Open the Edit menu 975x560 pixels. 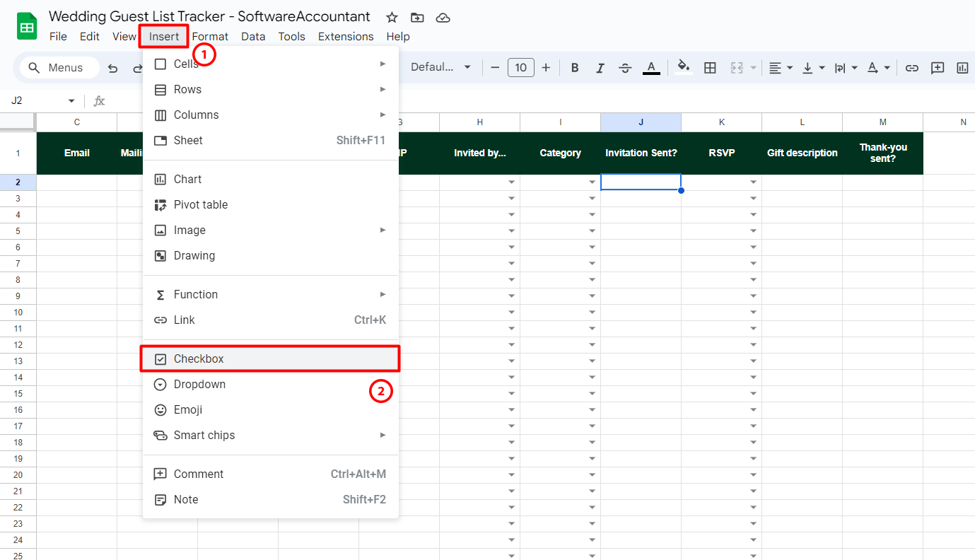(x=90, y=37)
